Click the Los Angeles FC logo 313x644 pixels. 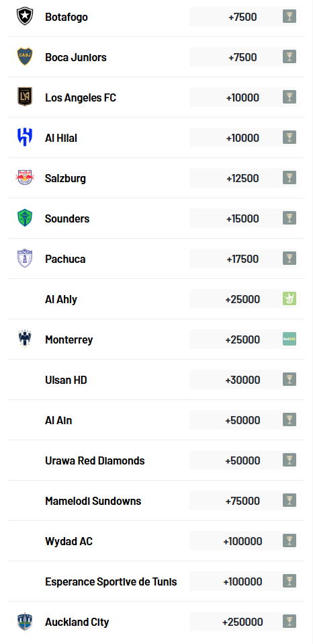[25, 97]
